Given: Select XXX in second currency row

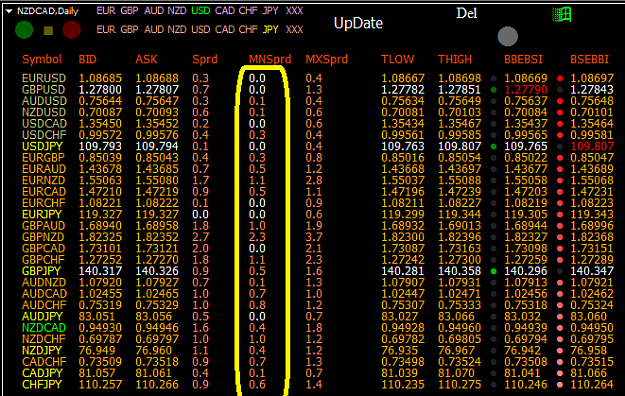Looking at the screenshot, I should click(x=294, y=30).
